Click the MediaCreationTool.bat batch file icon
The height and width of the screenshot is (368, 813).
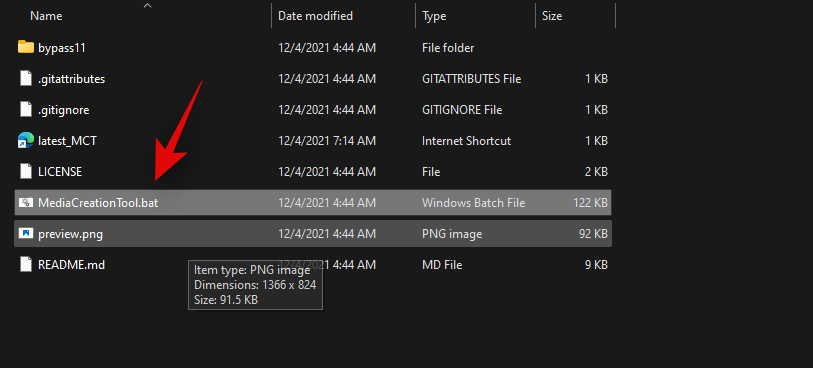(25, 203)
